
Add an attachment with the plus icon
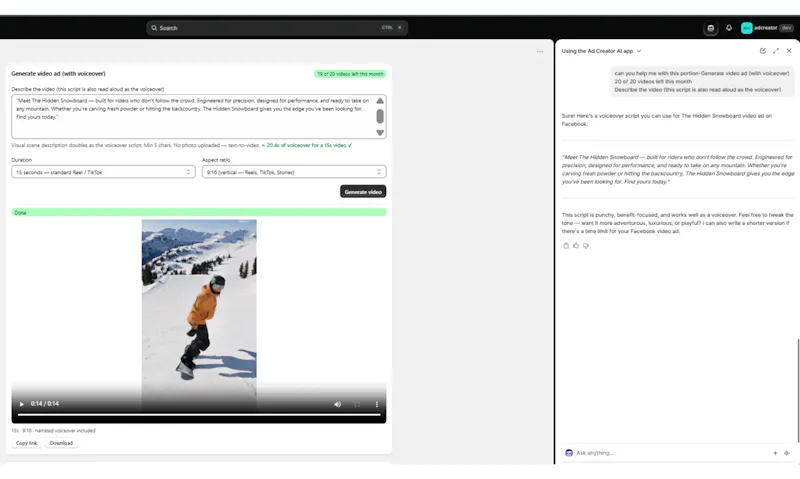tap(775, 453)
